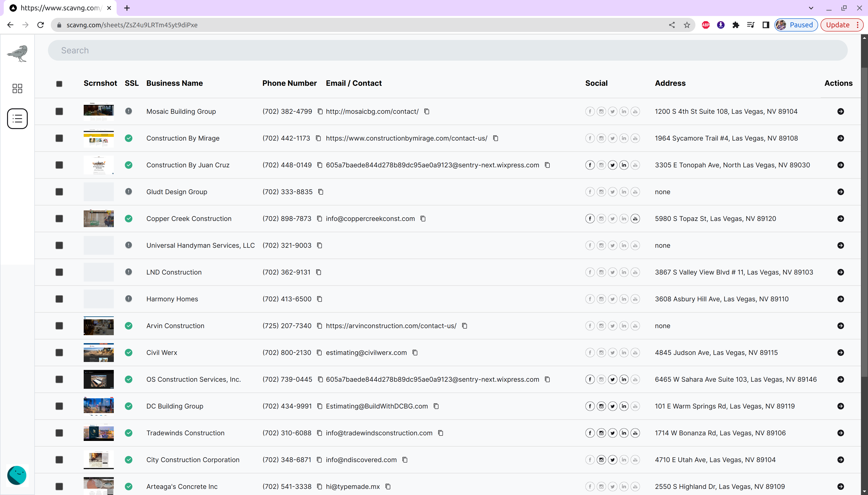The width and height of the screenshot is (868, 495).
Task: Click SSL valid checkmark for Civil Werx
Action: coord(129,353)
